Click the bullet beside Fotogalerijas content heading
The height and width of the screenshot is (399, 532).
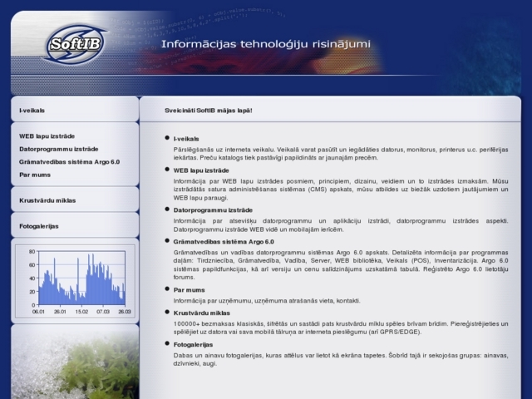pos(166,344)
